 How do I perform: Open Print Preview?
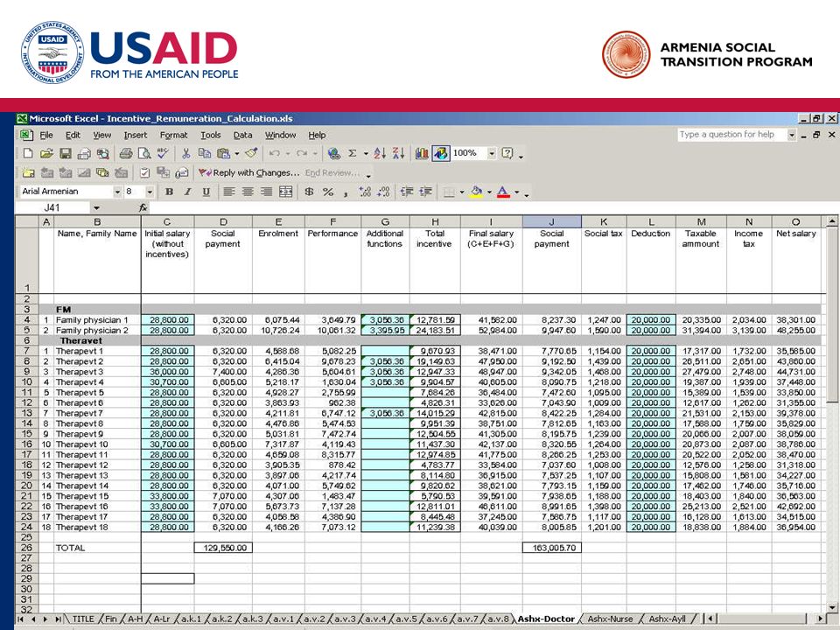click(144, 154)
